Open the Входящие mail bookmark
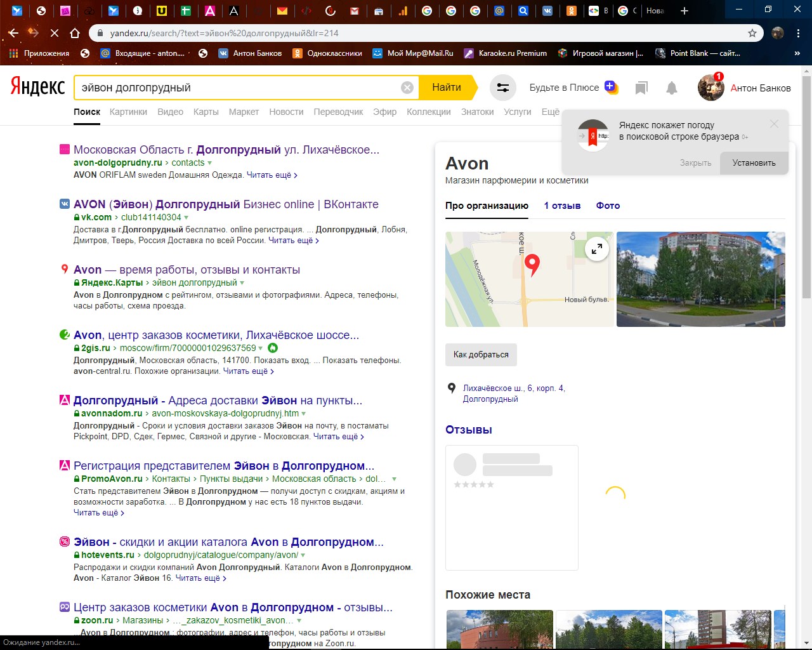Image resolution: width=812 pixels, height=650 pixels. tap(143, 53)
